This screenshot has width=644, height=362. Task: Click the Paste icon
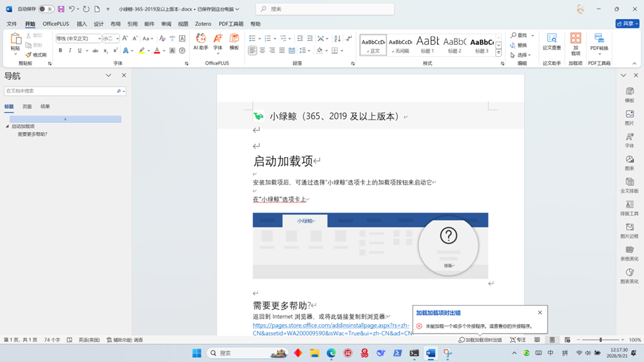[15, 39]
